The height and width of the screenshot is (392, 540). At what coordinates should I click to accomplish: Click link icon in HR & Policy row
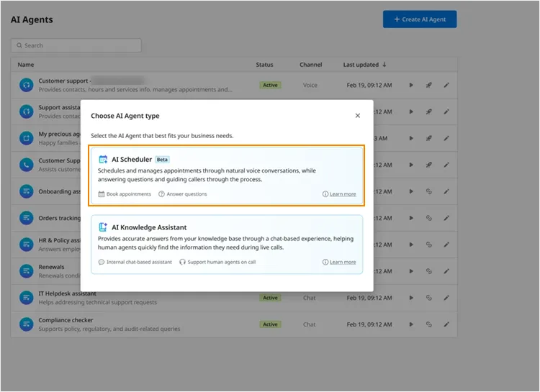click(x=429, y=245)
